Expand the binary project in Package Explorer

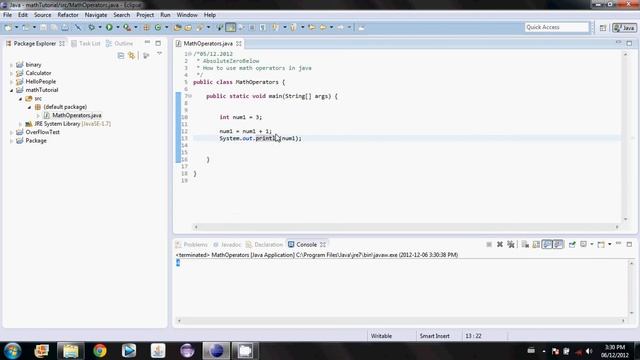[11, 65]
